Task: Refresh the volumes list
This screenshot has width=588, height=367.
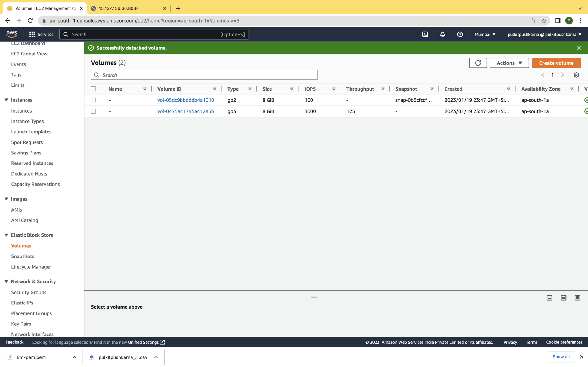Action: [478, 63]
